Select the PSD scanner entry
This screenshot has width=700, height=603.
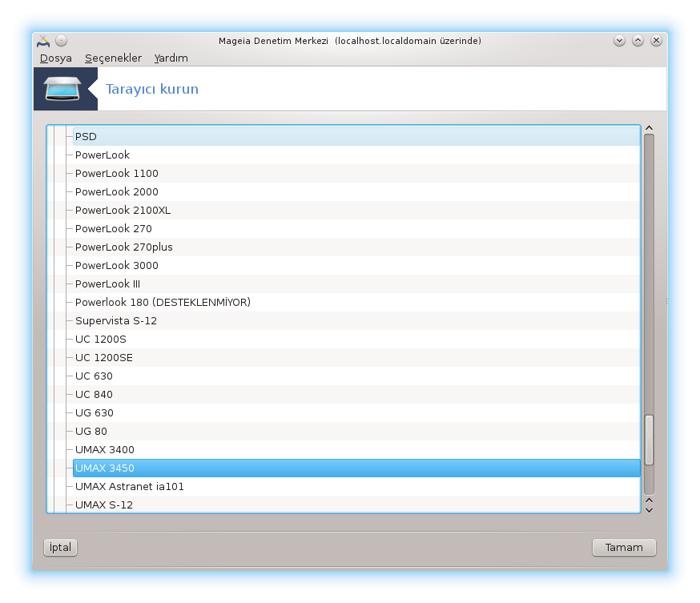(356, 137)
